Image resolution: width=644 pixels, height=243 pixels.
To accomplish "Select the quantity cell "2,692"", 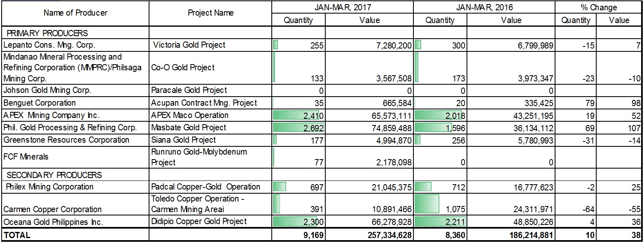I will click(x=299, y=127).
